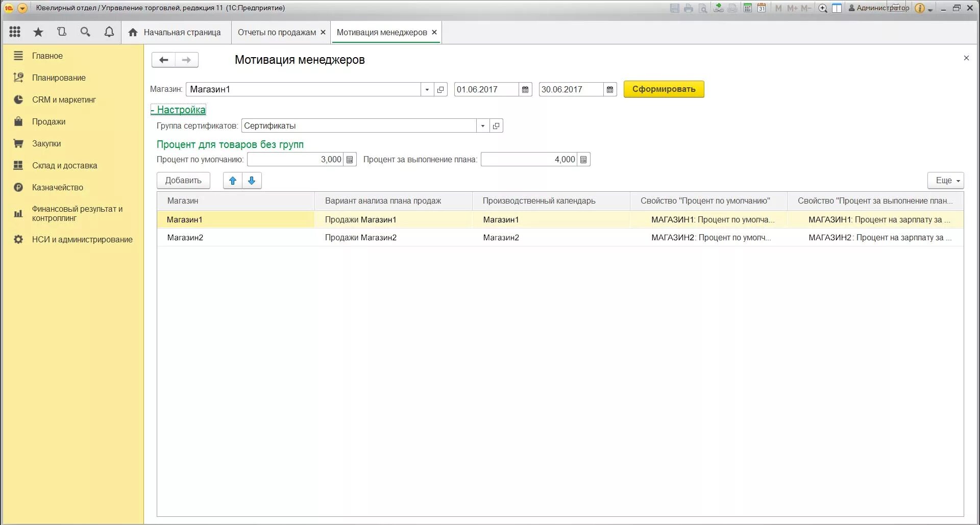Select the Магазин2 table row cell
980x525 pixels.
tap(236, 237)
